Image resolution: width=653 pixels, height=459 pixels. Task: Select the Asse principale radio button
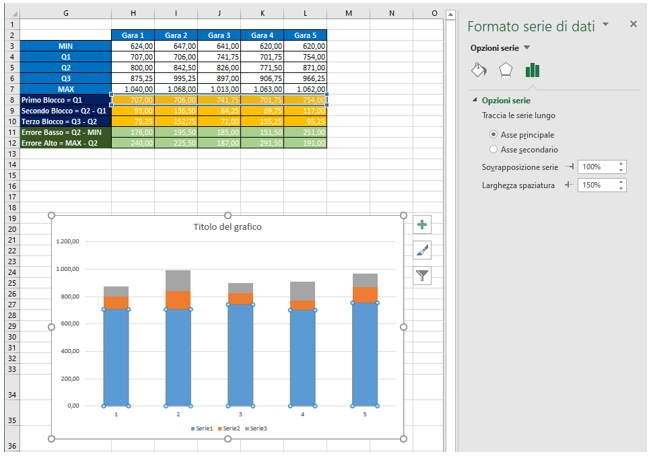pyautogui.click(x=493, y=134)
